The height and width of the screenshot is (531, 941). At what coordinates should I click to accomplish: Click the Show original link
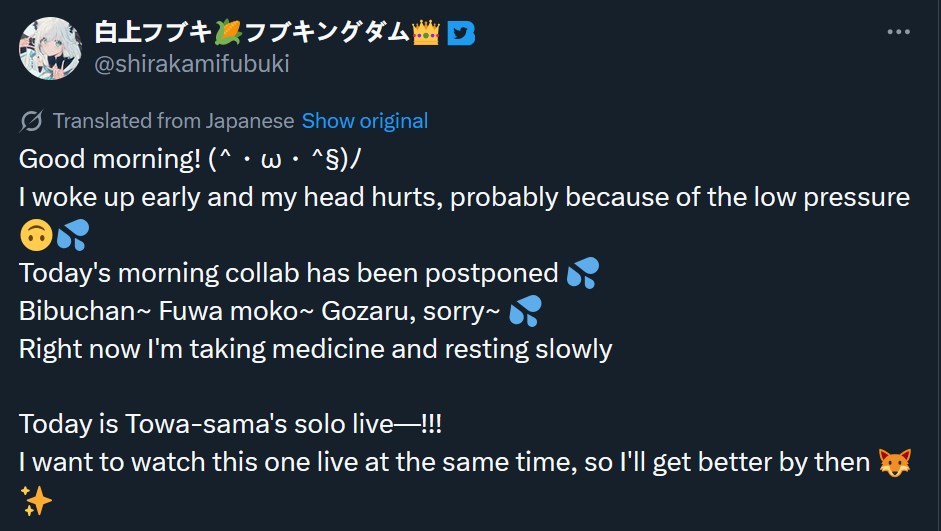[365, 121]
